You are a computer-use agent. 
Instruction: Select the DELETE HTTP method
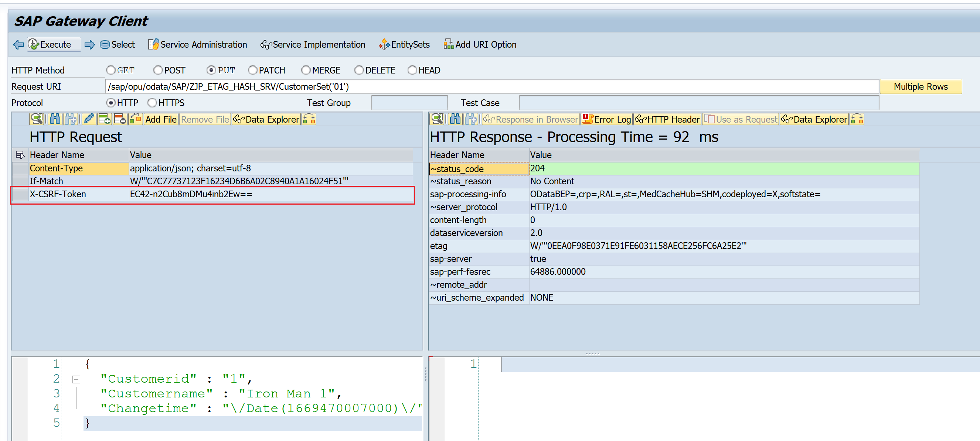point(359,70)
